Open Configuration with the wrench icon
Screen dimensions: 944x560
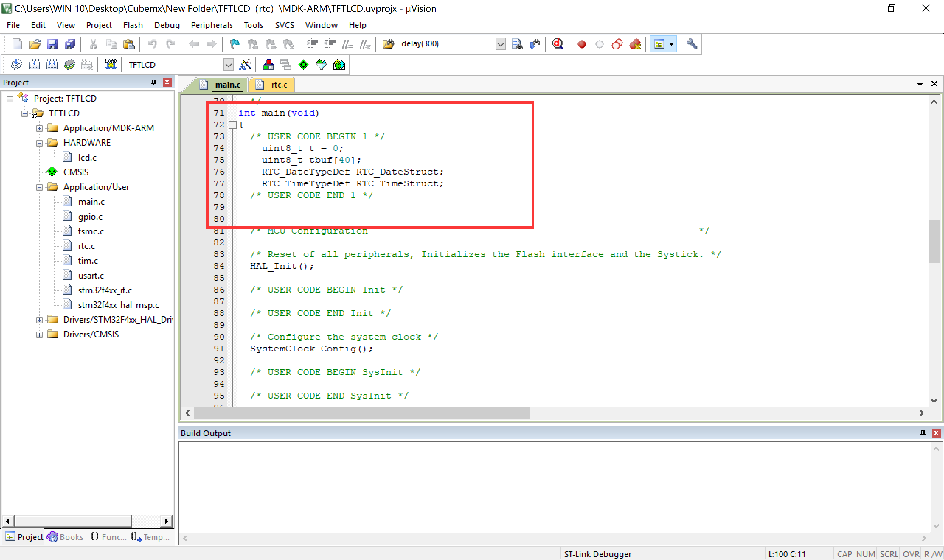tap(691, 44)
